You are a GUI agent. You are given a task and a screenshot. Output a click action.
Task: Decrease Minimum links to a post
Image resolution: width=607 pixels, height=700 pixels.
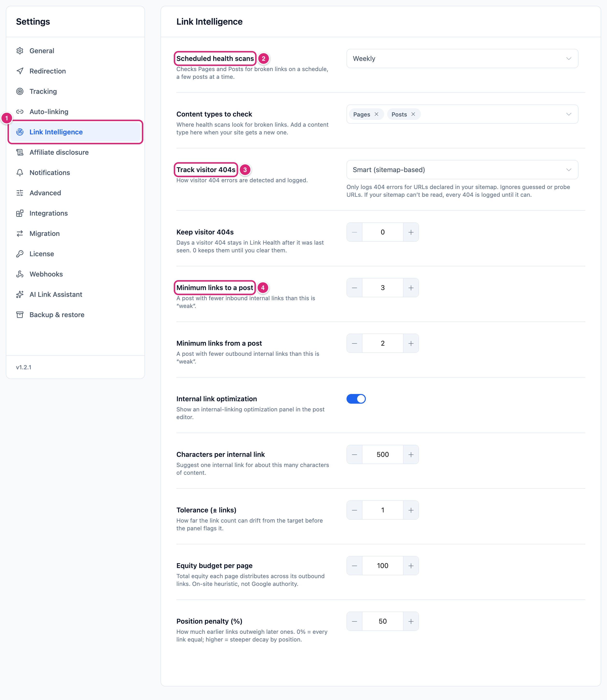[x=355, y=288]
